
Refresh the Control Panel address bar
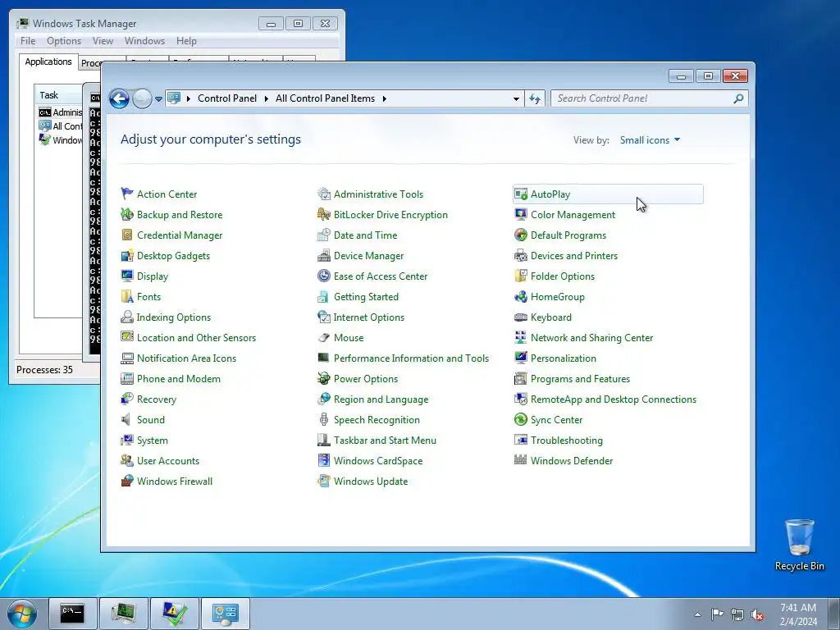535,98
